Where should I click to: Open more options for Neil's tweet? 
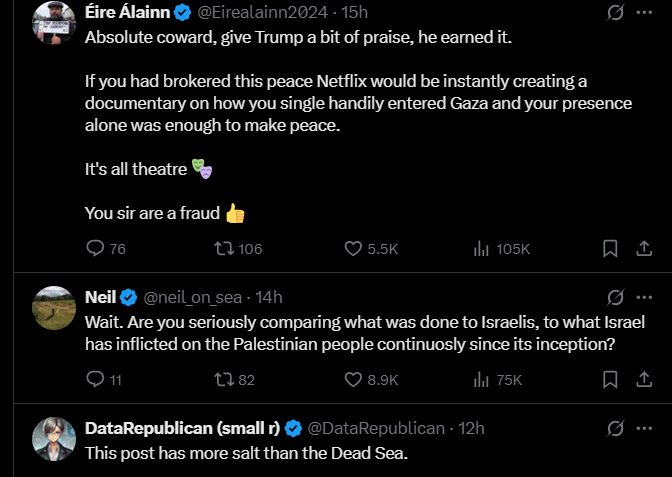[x=645, y=297]
